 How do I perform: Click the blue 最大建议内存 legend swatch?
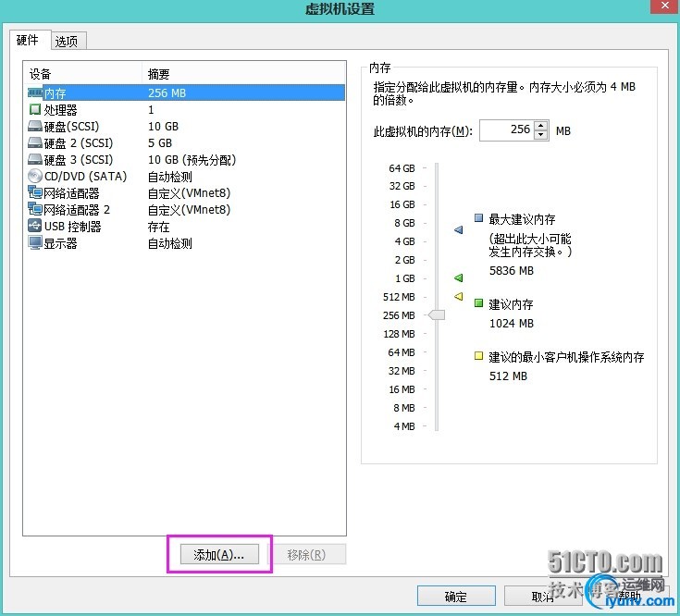click(x=479, y=217)
